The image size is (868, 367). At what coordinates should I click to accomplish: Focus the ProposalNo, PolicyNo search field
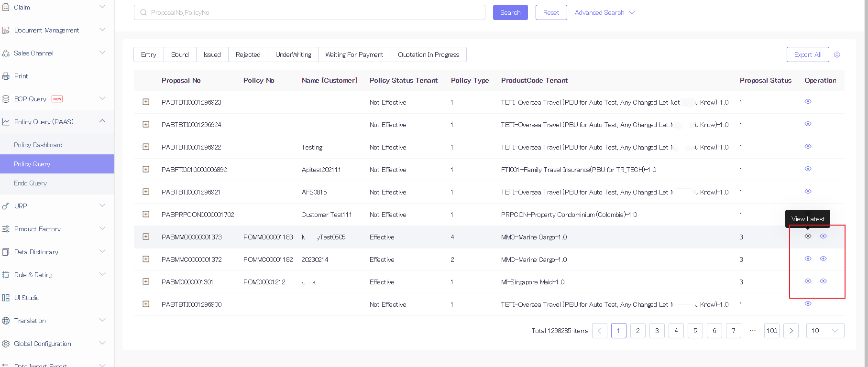point(309,12)
